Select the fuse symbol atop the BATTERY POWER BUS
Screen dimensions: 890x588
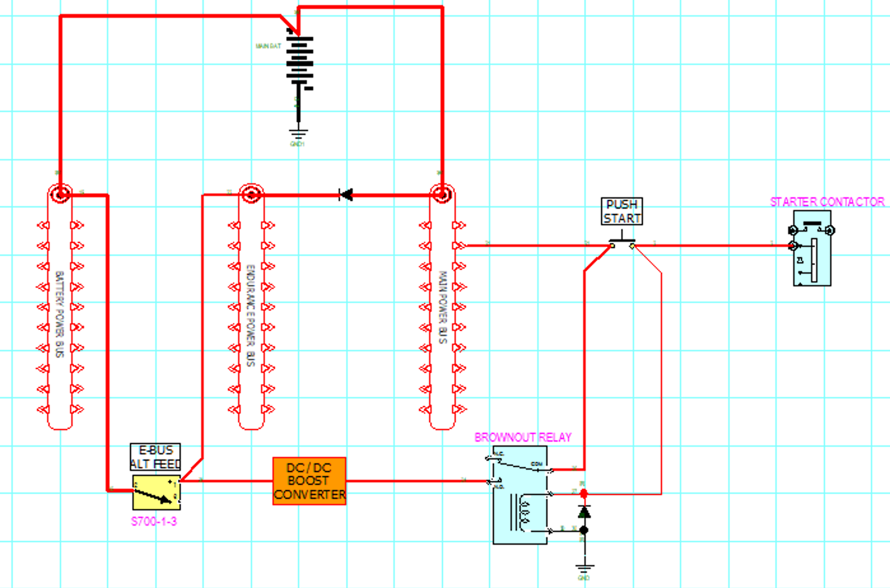tap(59, 192)
